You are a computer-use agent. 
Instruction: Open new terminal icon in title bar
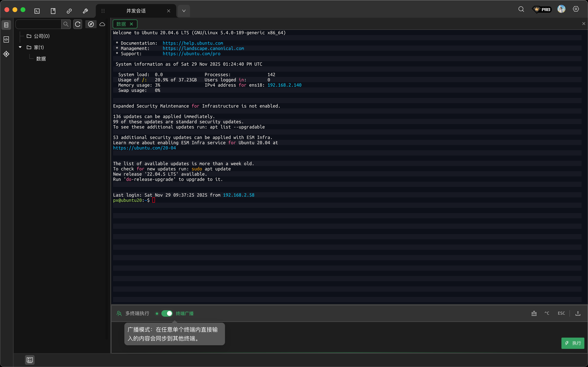click(x=37, y=11)
